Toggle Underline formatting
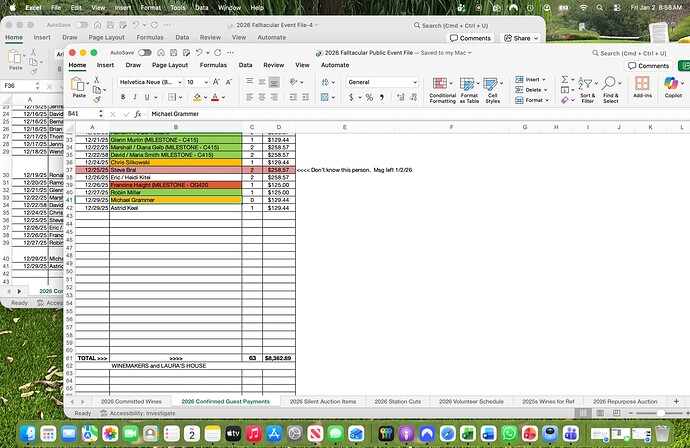Viewport: 690px width, 448px height. tap(147, 97)
